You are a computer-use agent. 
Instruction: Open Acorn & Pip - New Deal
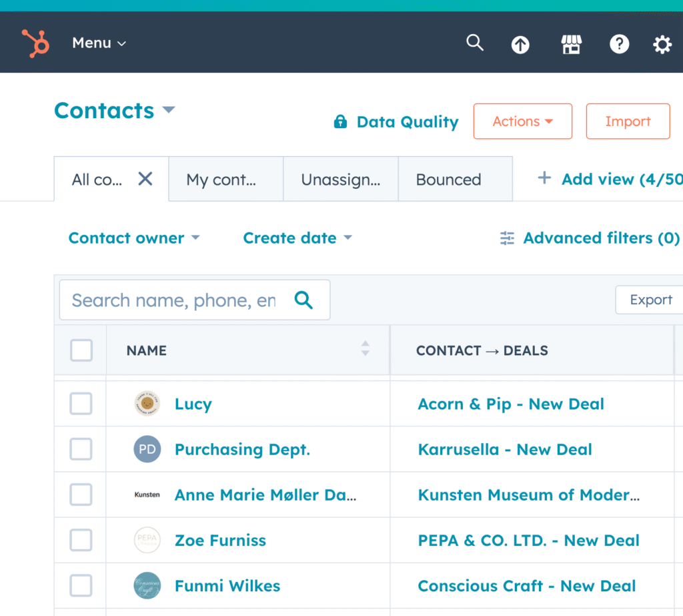[511, 404]
